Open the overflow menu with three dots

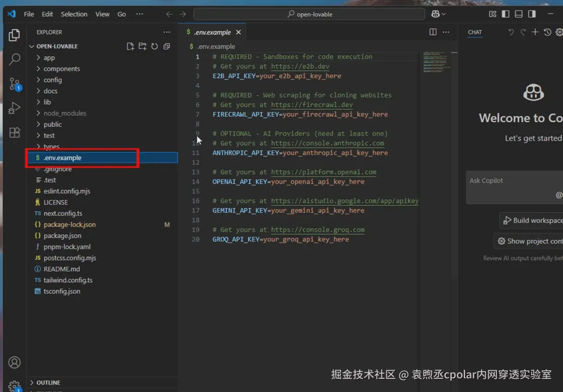point(140,14)
